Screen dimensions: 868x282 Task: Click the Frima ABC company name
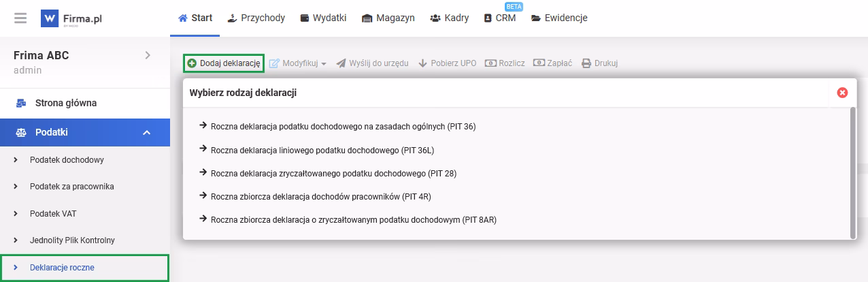(41, 55)
